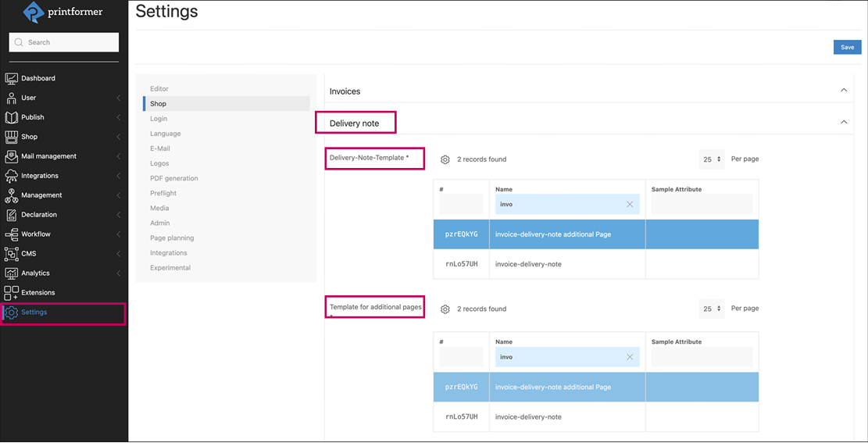This screenshot has height=443, width=868.
Task: Switch to the Preflight settings tab
Action: pyautogui.click(x=163, y=193)
